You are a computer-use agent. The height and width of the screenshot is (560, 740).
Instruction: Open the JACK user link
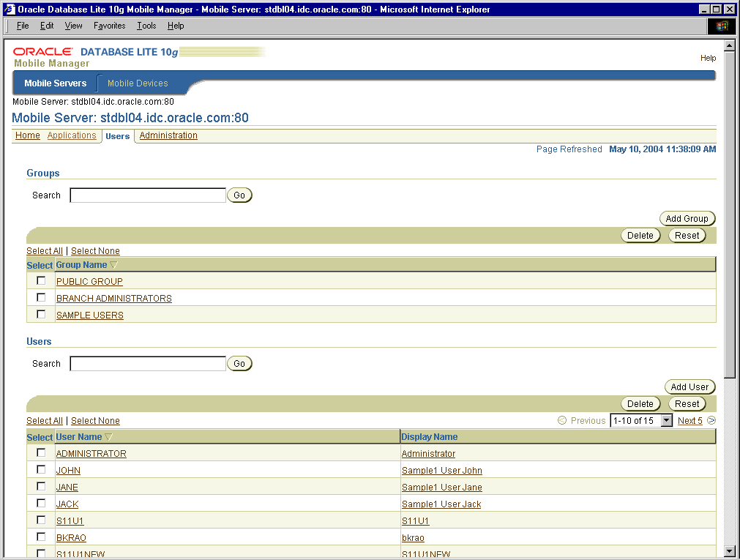coord(67,504)
